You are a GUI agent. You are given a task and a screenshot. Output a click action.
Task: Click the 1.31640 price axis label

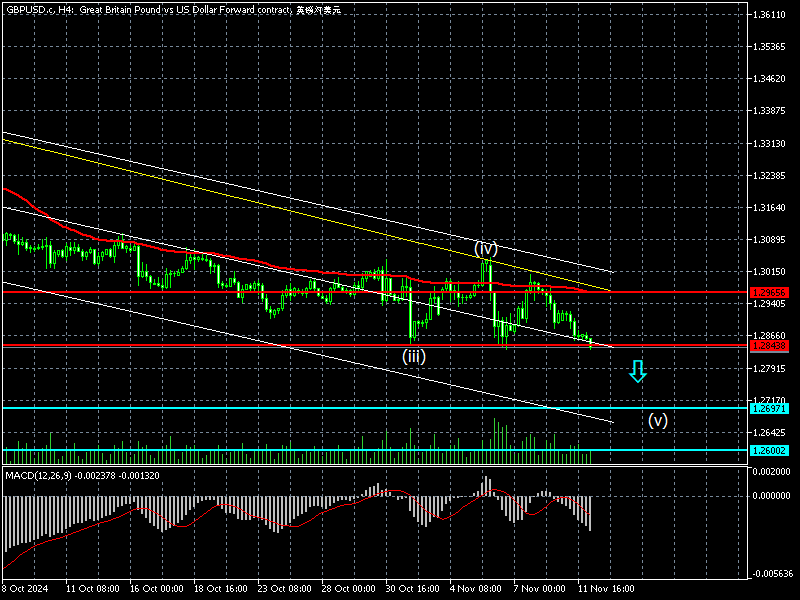(x=769, y=208)
